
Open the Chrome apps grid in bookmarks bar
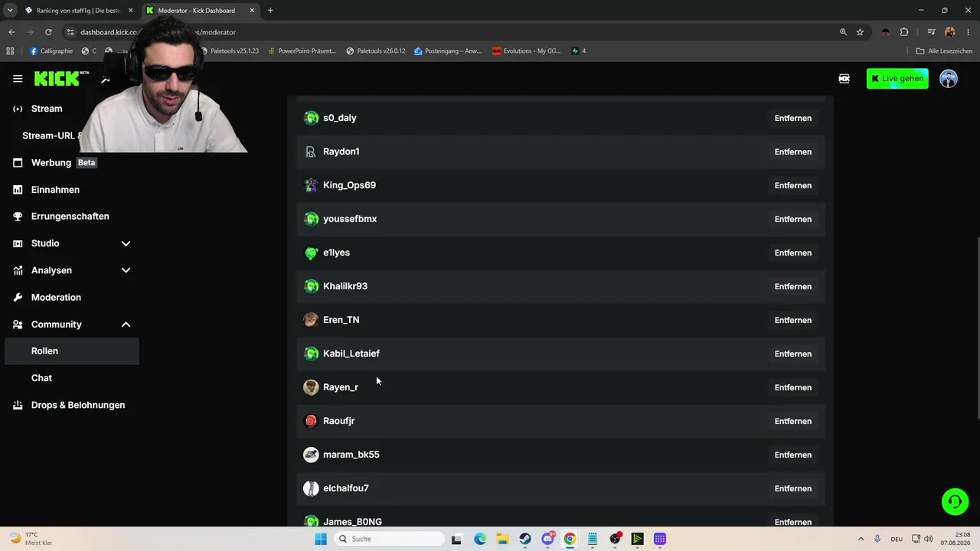tap(10, 51)
